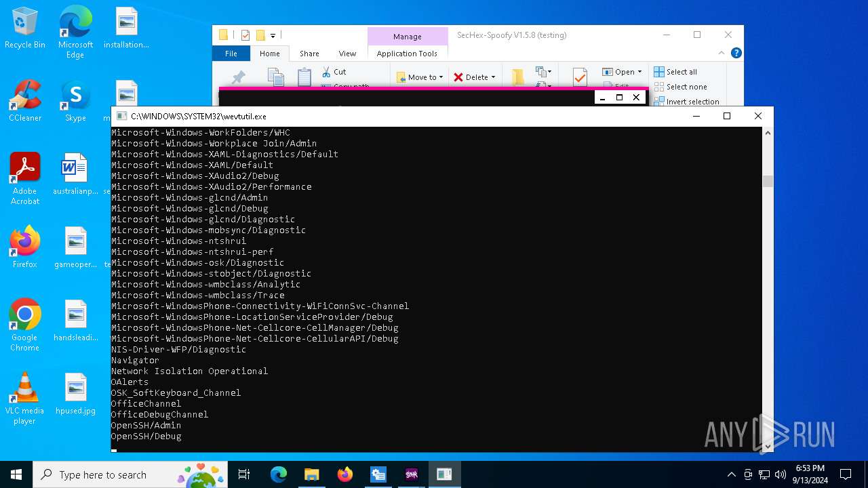The height and width of the screenshot is (488, 868).
Task: Switch to the Share ribbon tab
Action: (x=309, y=54)
